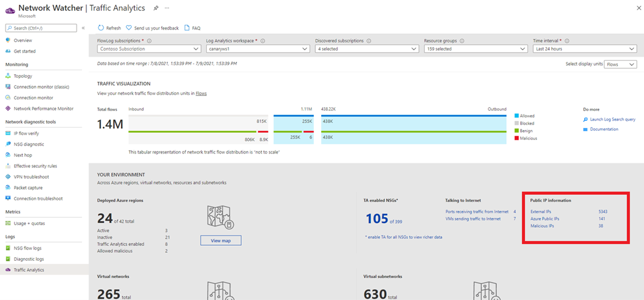Click the info icon beside Resource groups
The width and height of the screenshot is (644, 300).
pos(462,41)
